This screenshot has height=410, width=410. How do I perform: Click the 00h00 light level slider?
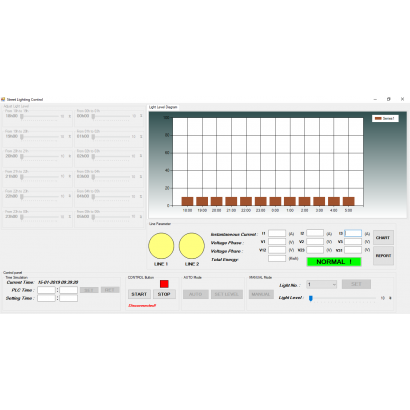[111, 116]
